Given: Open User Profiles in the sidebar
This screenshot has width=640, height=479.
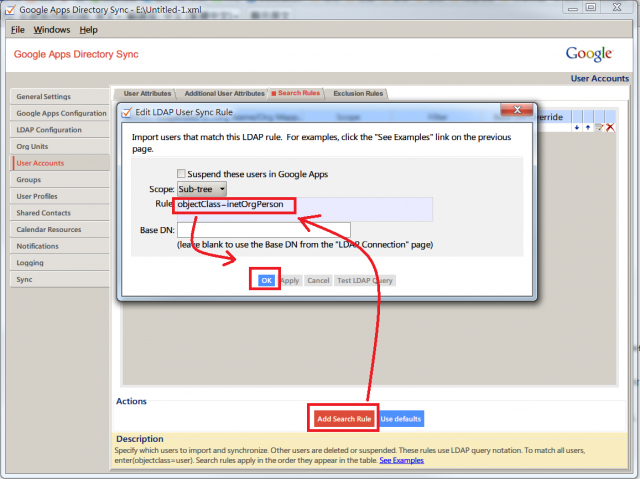Looking at the screenshot, I should pos(60,196).
